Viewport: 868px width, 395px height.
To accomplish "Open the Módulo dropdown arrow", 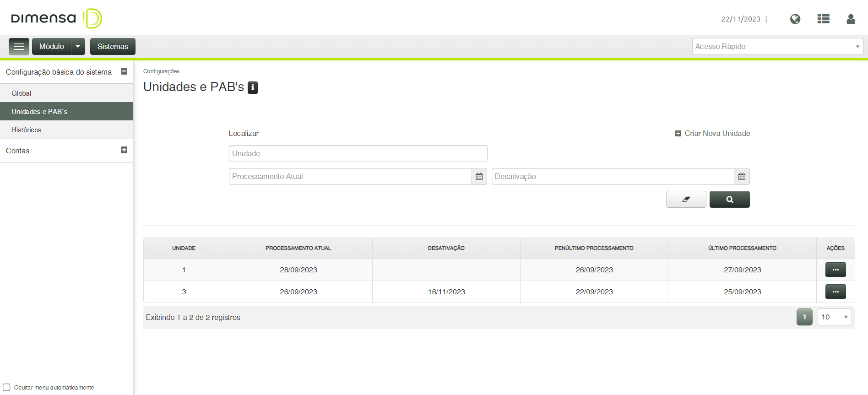I will coord(78,47).
